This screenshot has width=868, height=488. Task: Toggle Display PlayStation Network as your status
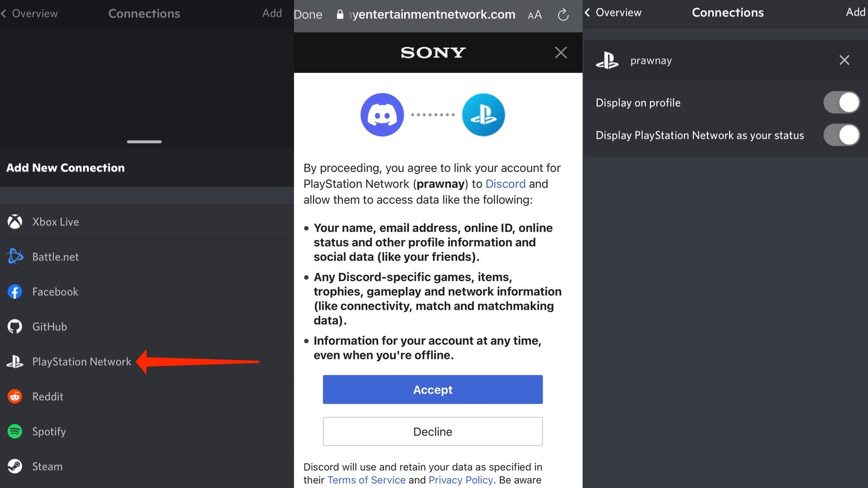tap(841, 135)
